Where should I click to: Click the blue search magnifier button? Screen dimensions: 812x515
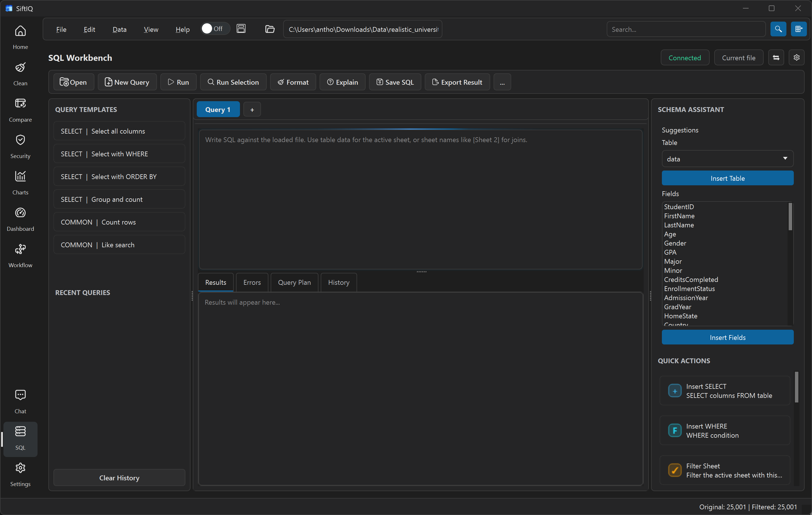[778, 29]
